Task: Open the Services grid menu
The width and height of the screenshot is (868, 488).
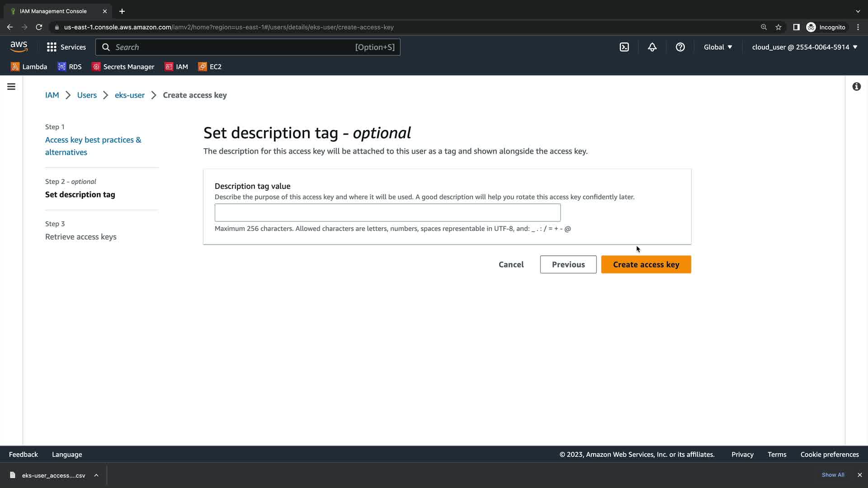Action: coord(66,47)
